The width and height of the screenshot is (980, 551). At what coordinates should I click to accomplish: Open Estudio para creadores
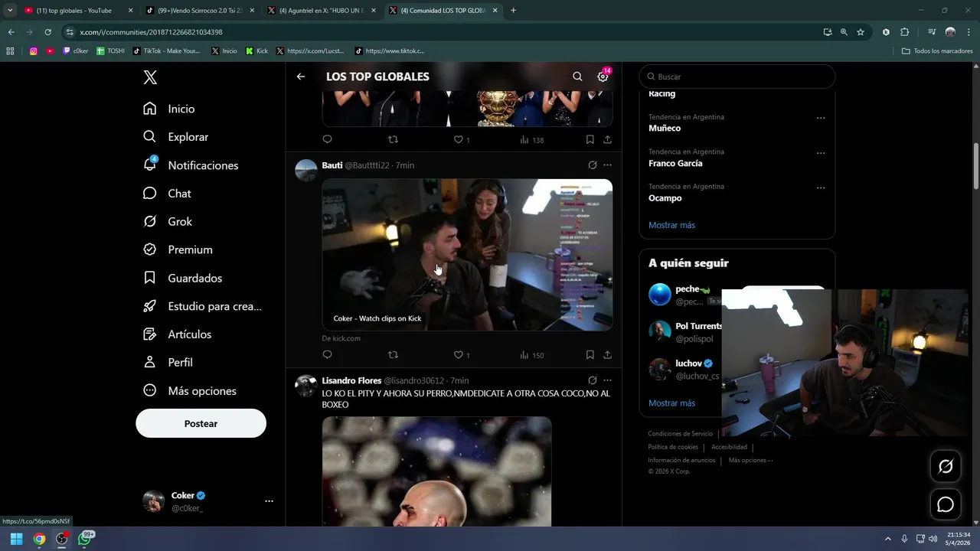click(203, 306)
